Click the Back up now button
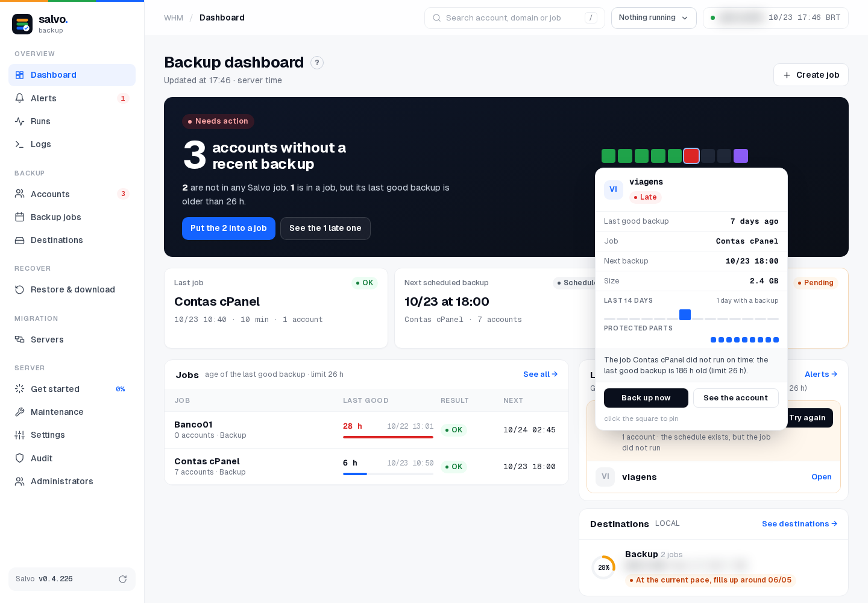 [646, 398]
